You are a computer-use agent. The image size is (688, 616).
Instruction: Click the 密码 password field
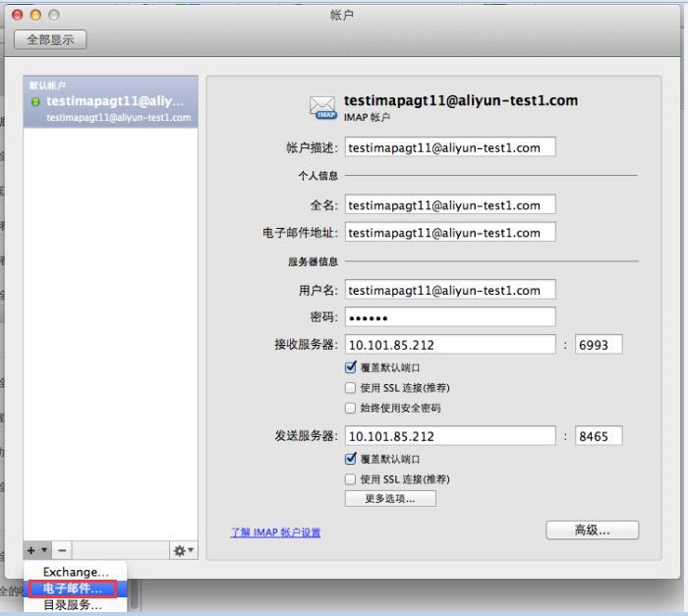pyautogui.click(x=449, y=317)
